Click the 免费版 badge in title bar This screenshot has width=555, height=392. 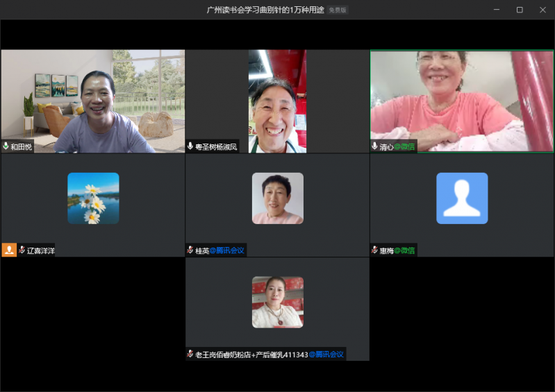(x=337, y=10)
